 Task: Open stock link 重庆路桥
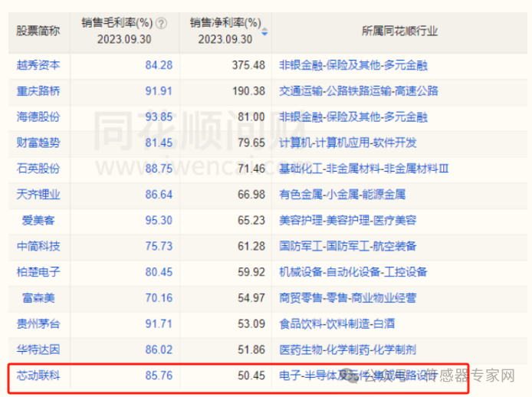pyautogui.click(x=38, y=91)
